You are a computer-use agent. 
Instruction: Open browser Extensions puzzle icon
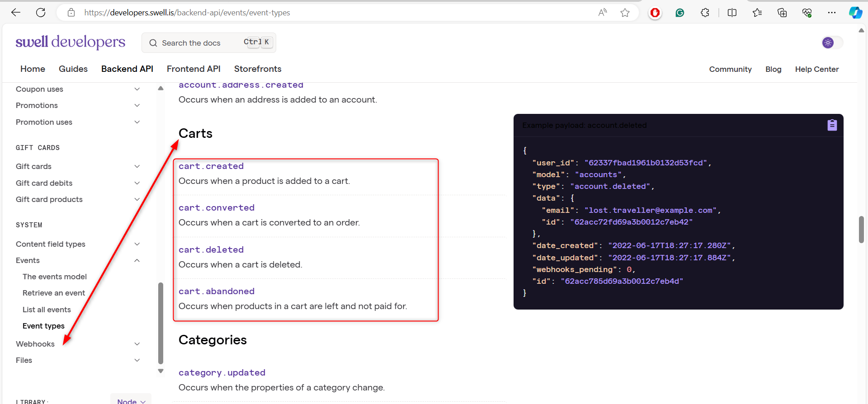tap(705, 13)
